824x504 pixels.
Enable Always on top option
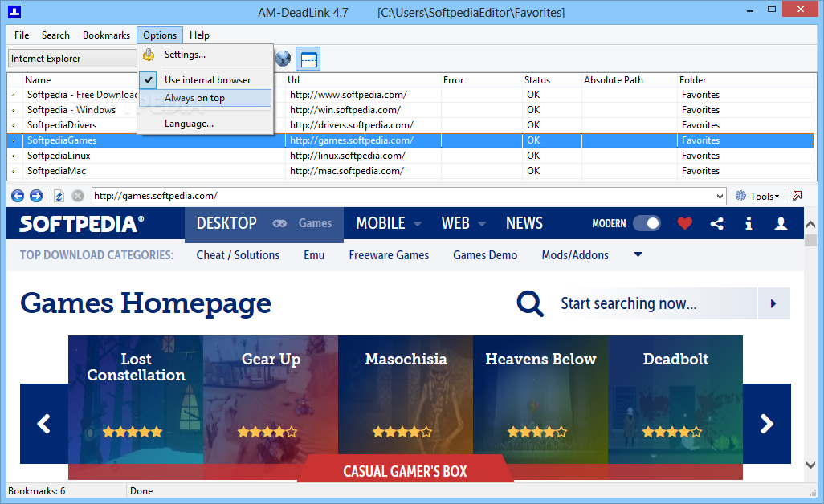click(205, 98)
